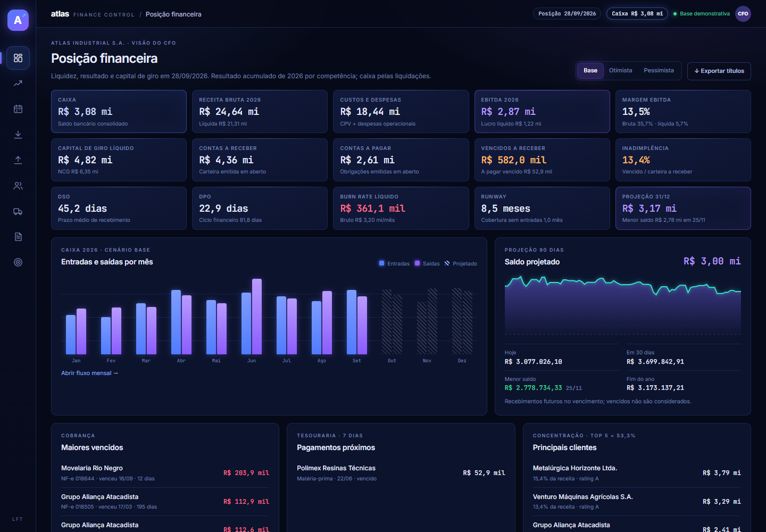This screenshot has height=532, width=766.
Task: Click the Base demonstrativa status indicator
Action: click(x=702, y=14)
